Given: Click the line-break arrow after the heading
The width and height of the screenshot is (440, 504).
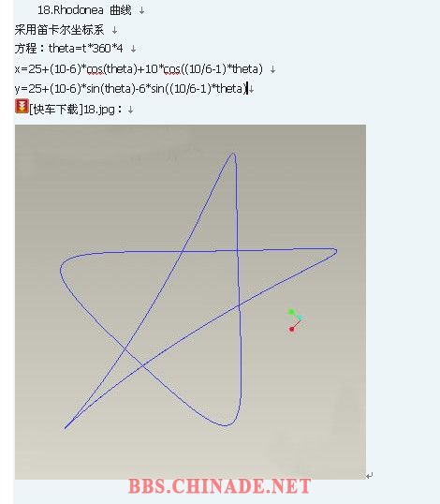Looking at the screenshot, I should [x=141, y=10].
